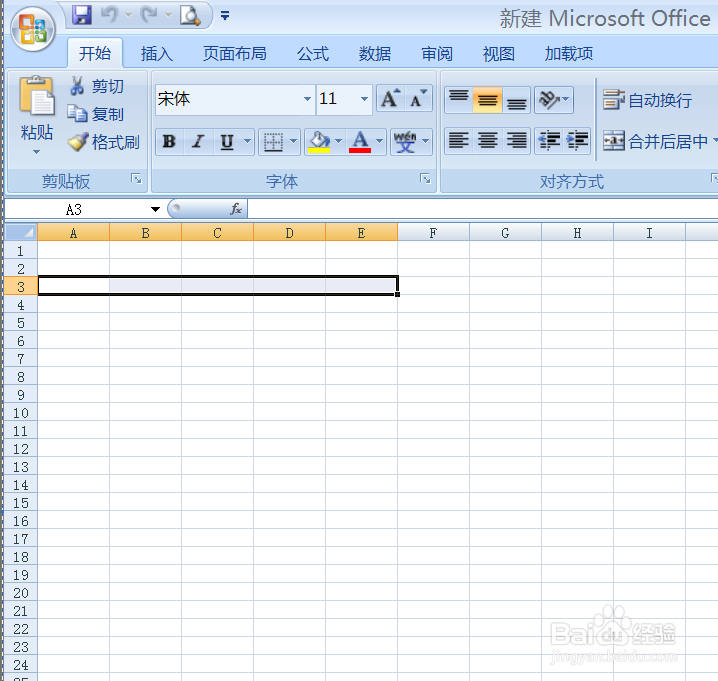Select row 20 header
Viewport: 718px width, 681px height.
click(21, 593)
